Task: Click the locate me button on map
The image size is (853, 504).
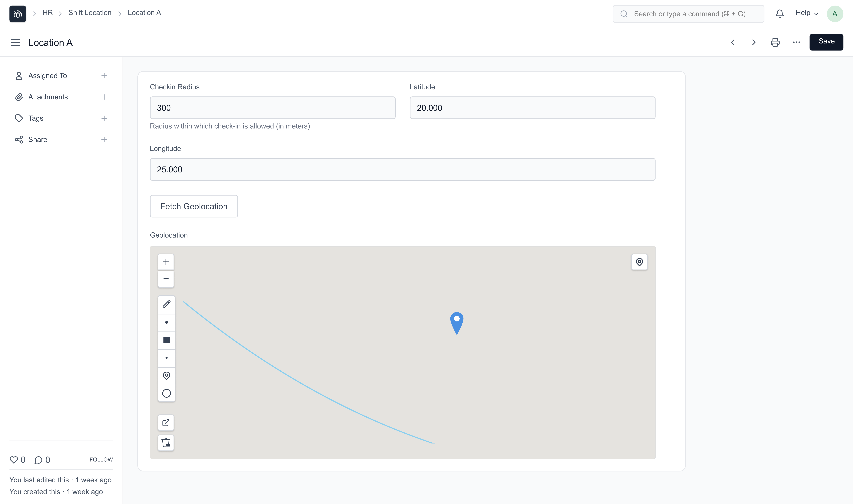Action: [x=639, y=262]
